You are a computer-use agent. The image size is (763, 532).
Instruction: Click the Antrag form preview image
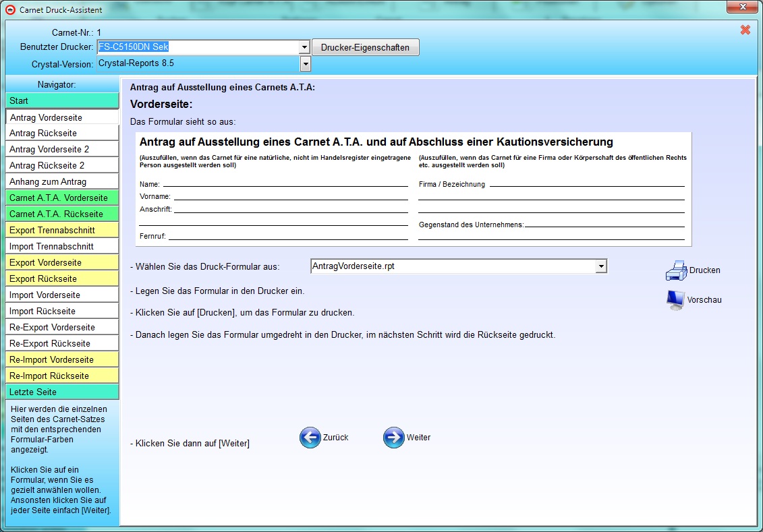[413, 189]
